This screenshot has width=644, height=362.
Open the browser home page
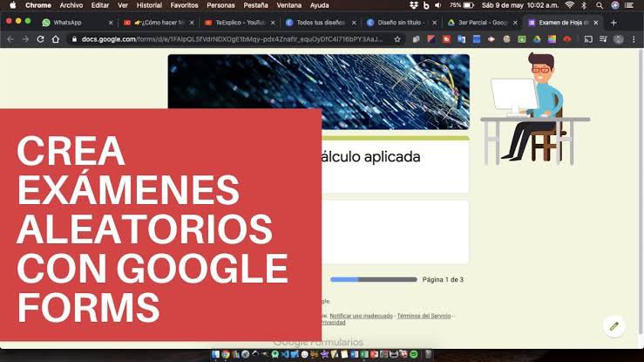point(56,39)
